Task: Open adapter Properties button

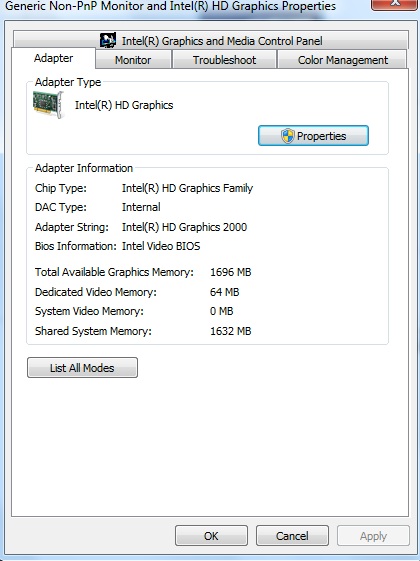Action: pyautogui.click(x=313, y=136)
